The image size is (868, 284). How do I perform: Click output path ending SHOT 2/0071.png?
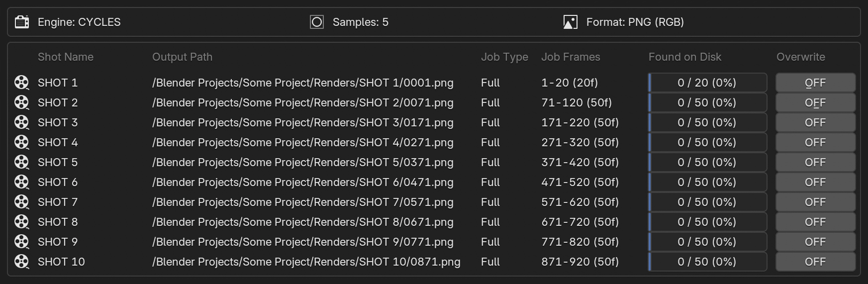(303, 102)
